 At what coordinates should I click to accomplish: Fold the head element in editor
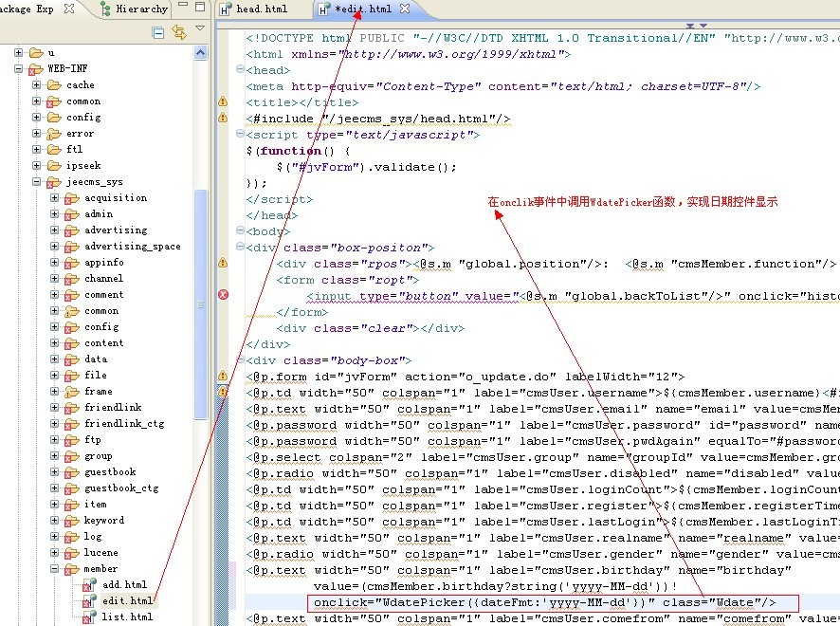(x=240, y=69)
